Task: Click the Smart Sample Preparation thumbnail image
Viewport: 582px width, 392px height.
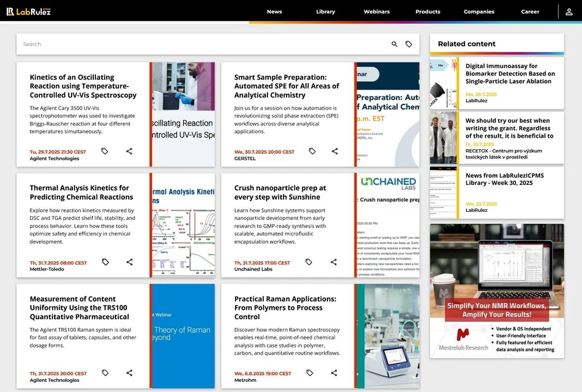Action: (x=388, y=114)
